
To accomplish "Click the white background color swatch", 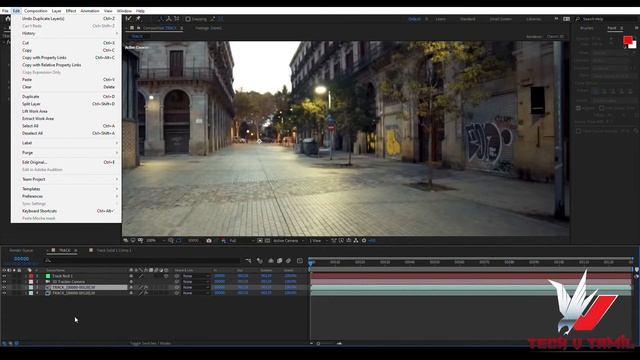I will click(633, 45).
